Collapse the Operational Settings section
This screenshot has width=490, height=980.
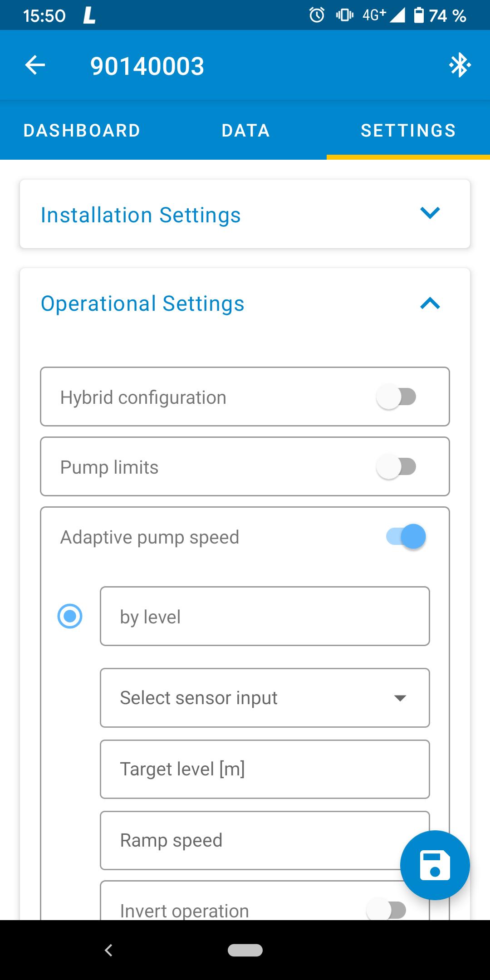click(x=430, y=303)
